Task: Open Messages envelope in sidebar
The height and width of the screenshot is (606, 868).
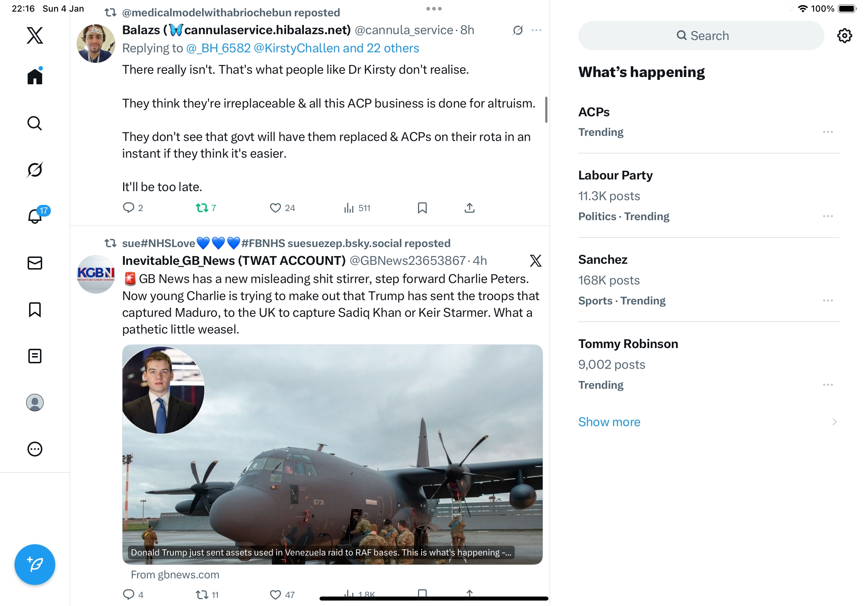Action: coord(35,263)
